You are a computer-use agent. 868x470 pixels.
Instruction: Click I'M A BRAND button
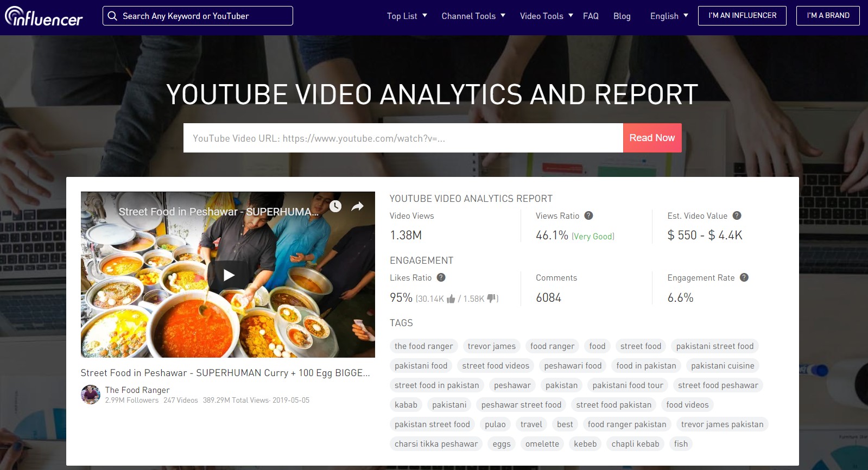(828, 16)
